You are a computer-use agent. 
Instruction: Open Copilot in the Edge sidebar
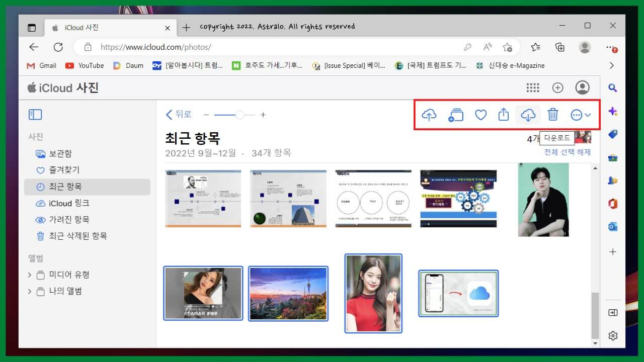click(613, 111)
